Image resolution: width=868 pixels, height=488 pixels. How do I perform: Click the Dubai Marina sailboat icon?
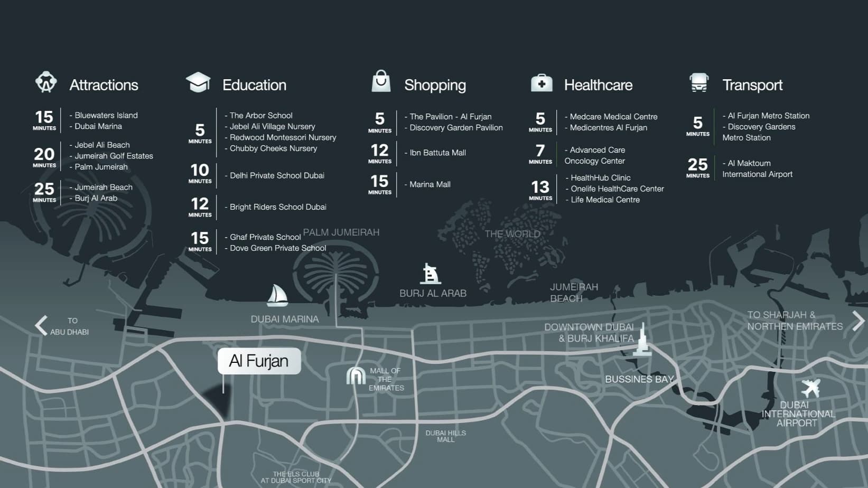[x=277, y=296]
